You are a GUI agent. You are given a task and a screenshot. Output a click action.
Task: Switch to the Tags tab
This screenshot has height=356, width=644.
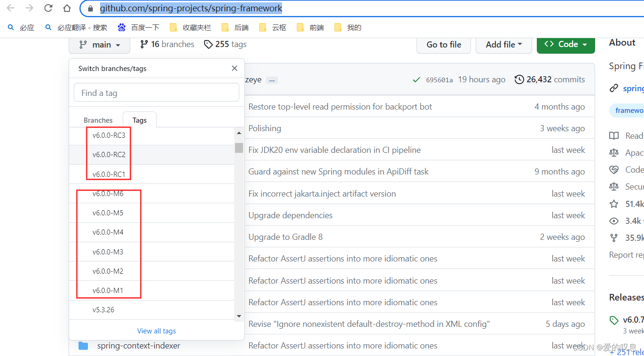pos(140,120)
